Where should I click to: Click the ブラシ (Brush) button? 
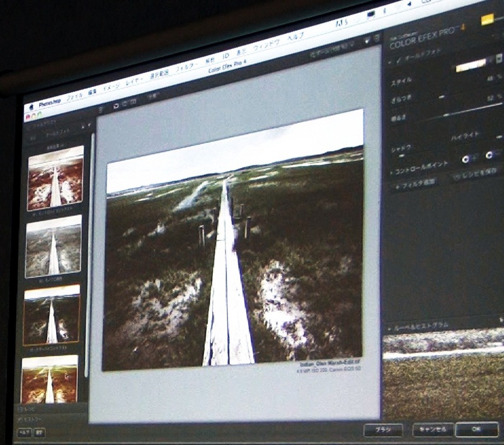(x=383, y=430)
